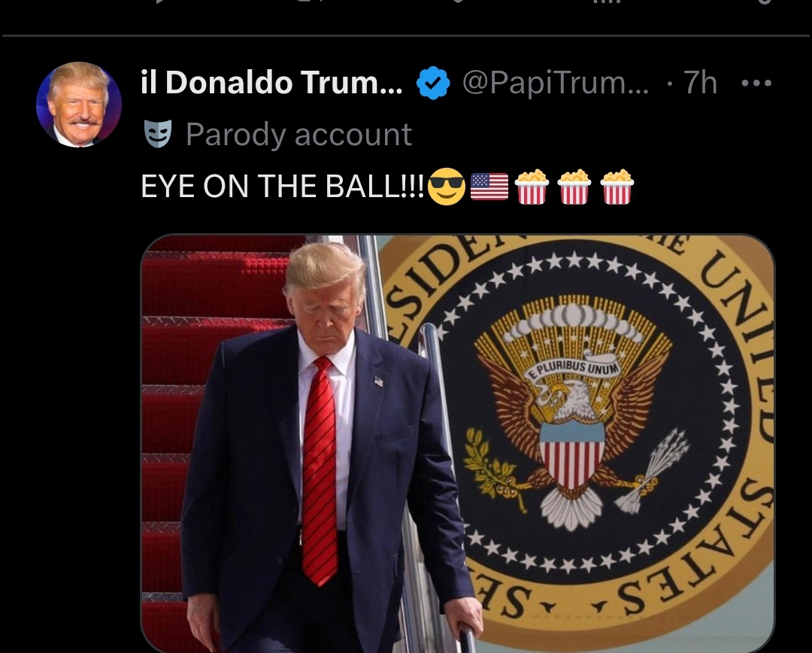Open the 7h timestamp of the post
Image resolution: width=812 pixels, height=653 pixels.
click(x=700, y=83)
